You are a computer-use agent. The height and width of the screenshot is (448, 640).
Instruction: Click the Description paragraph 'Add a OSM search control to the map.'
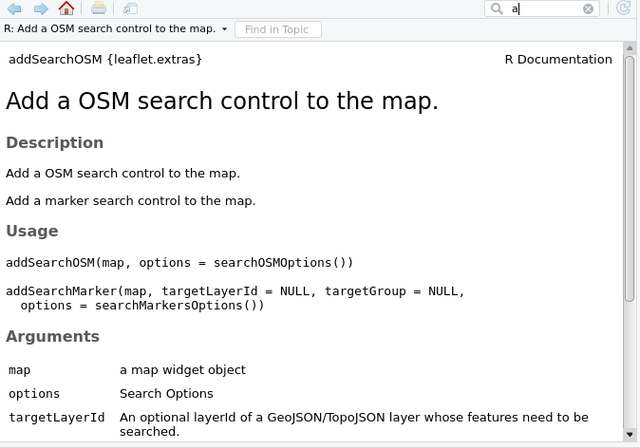[x=123, y=173]
